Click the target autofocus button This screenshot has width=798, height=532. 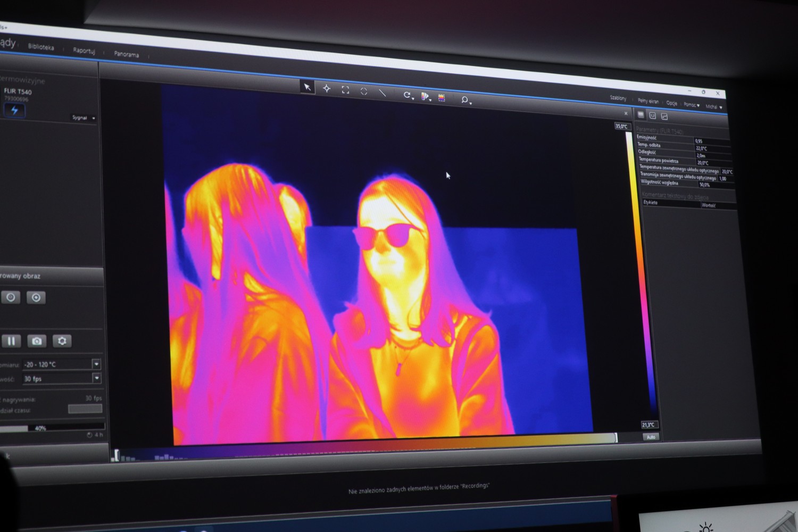point(36,297)
